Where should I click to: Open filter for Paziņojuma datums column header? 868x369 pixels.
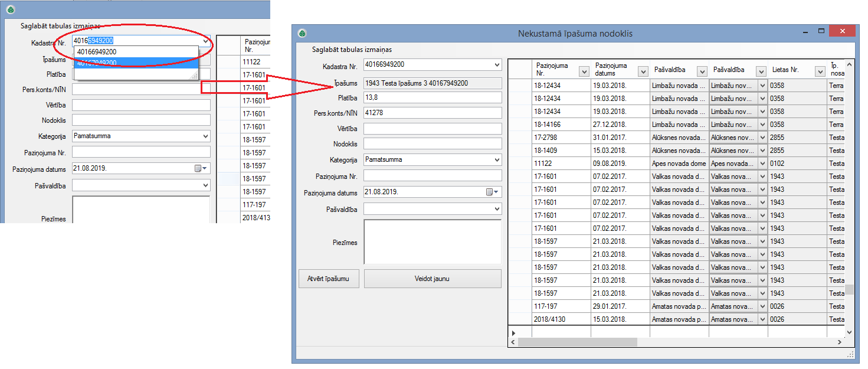(x=643, y=71)
